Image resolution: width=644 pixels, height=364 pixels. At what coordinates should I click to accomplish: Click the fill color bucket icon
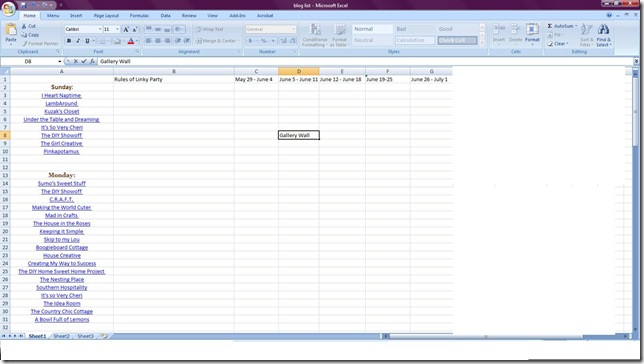[117, 41]
